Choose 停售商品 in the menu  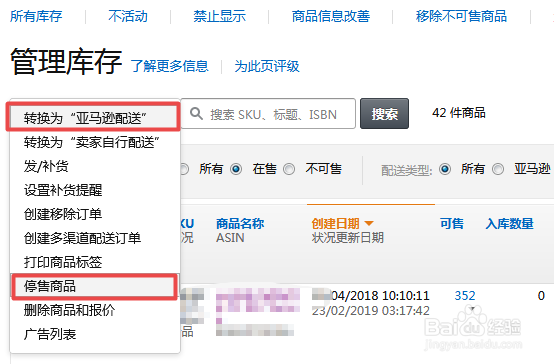tap(94, 286)
